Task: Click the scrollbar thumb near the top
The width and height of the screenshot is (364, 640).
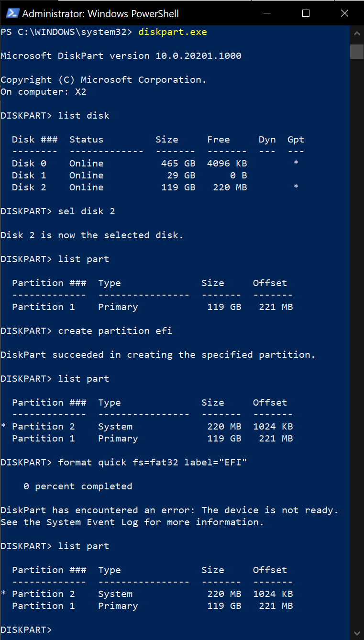Action: pyautogui.click(x=357, y=52)
